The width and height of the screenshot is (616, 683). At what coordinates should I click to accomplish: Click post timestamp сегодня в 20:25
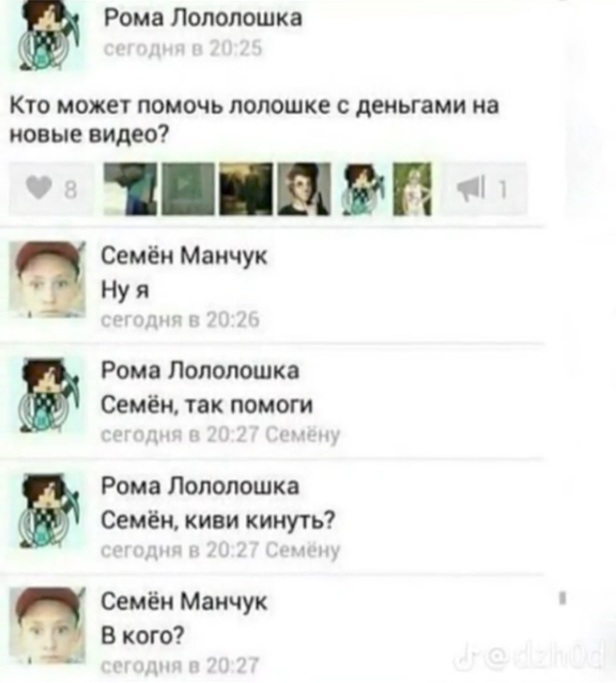click(184, 49)
